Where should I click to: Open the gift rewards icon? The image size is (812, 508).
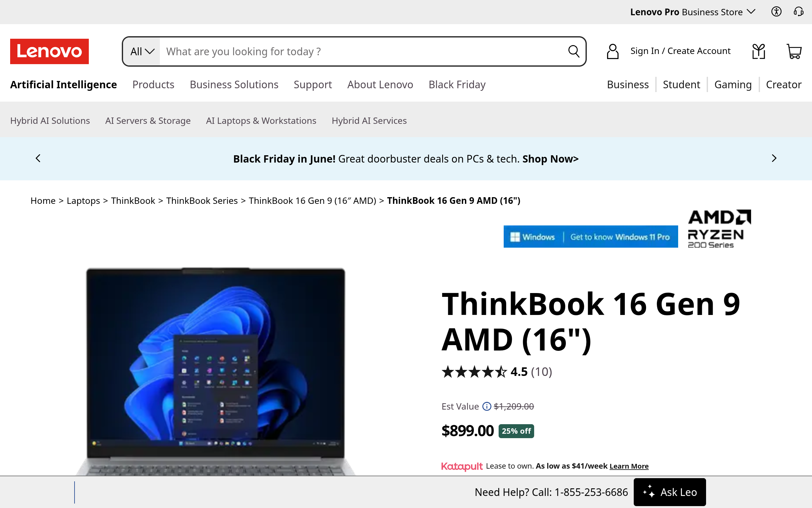pyautogui.click(x=759, y=51)
